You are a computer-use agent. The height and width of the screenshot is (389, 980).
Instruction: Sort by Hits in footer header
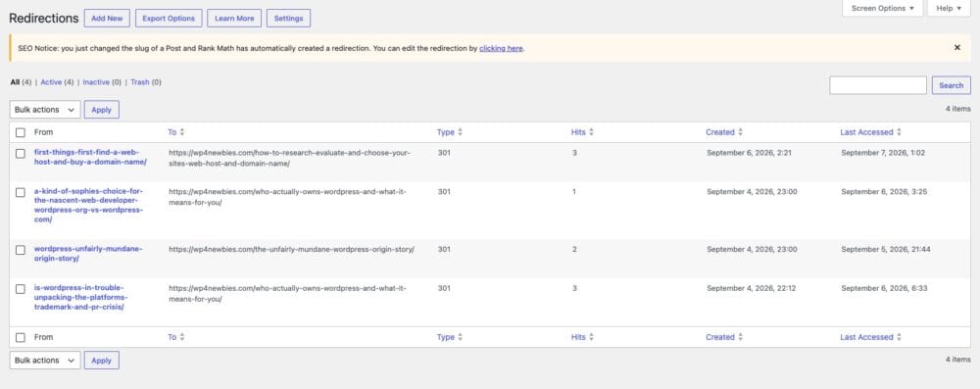pos(582,337)
